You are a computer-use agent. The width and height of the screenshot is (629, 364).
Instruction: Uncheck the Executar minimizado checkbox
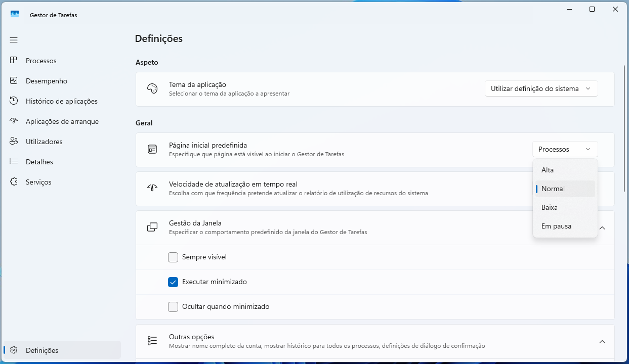click(173, 282)
